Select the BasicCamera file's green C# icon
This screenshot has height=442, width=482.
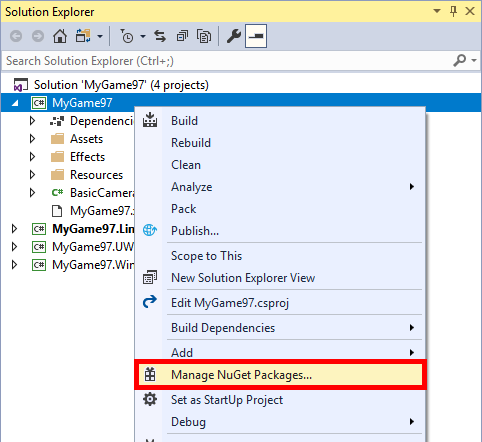(57, 193)
